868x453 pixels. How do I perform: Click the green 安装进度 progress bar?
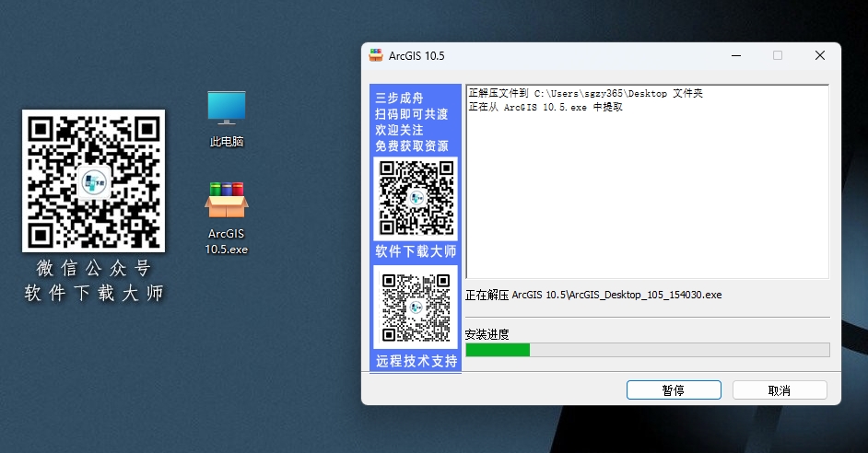click(x=647, y=350)
